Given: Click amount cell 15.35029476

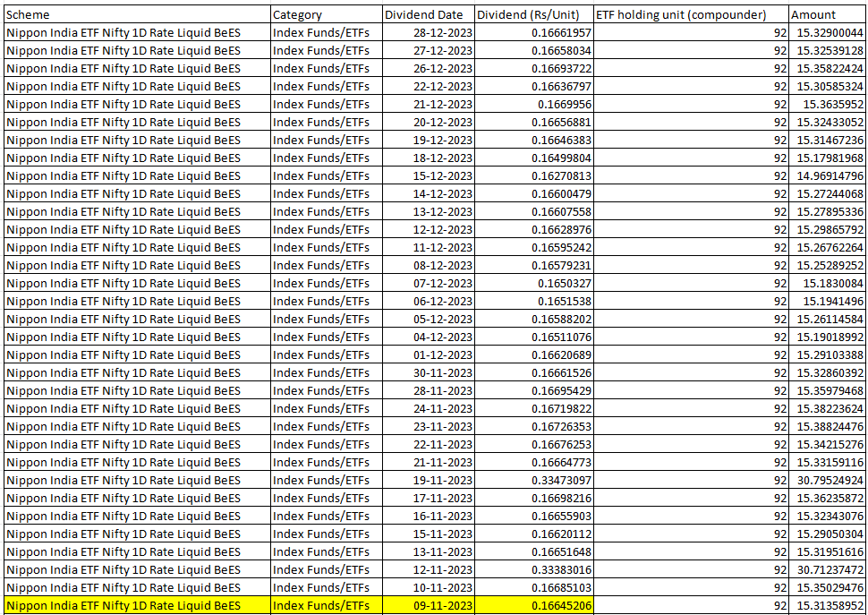Looking at the screenshot, I should pyautogui.click(x=827, y=587).
